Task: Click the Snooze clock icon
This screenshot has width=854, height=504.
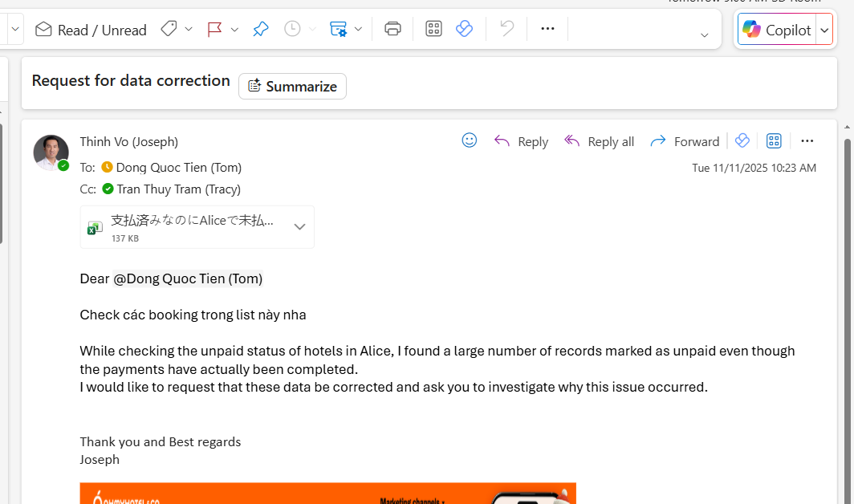Action: point(292,30)
